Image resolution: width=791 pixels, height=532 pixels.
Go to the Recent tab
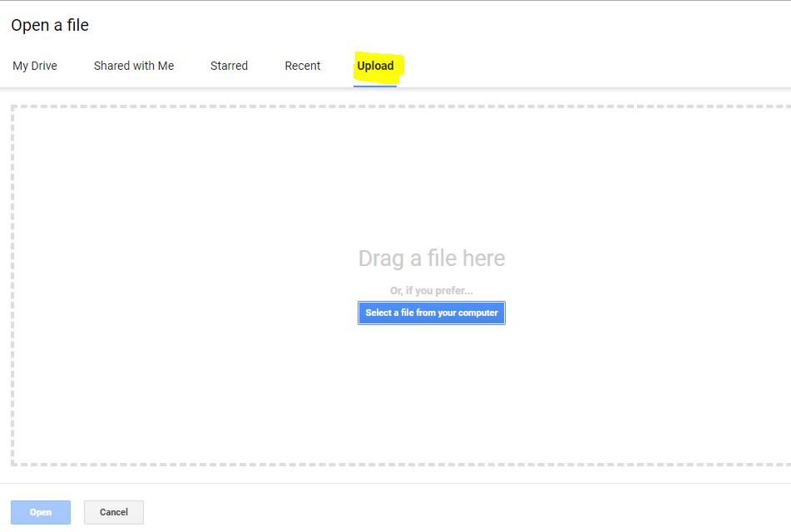click(x=303, y=66)
